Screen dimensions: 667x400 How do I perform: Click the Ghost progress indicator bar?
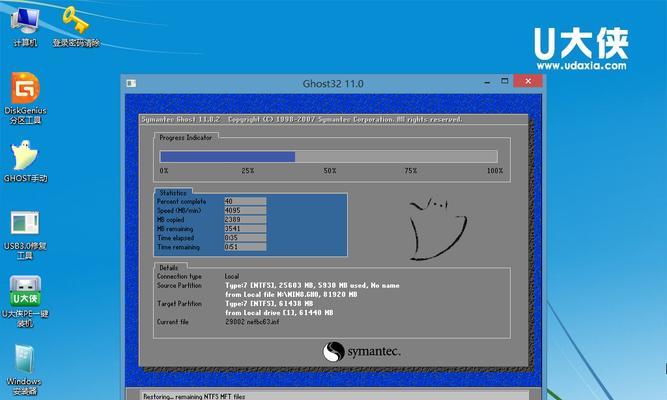coord(328,157)
